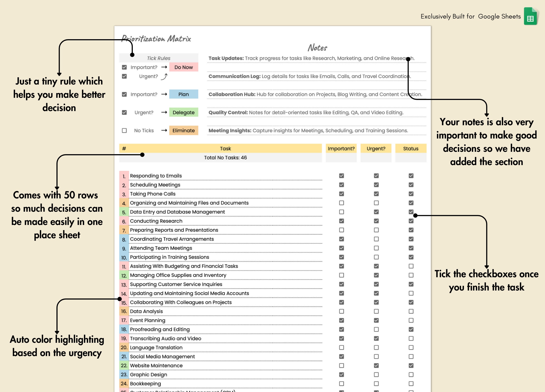Toggle the Important? checkbox beside Do Now
The height and width of the screenshot is (392, 545).
tap(124, 67)
